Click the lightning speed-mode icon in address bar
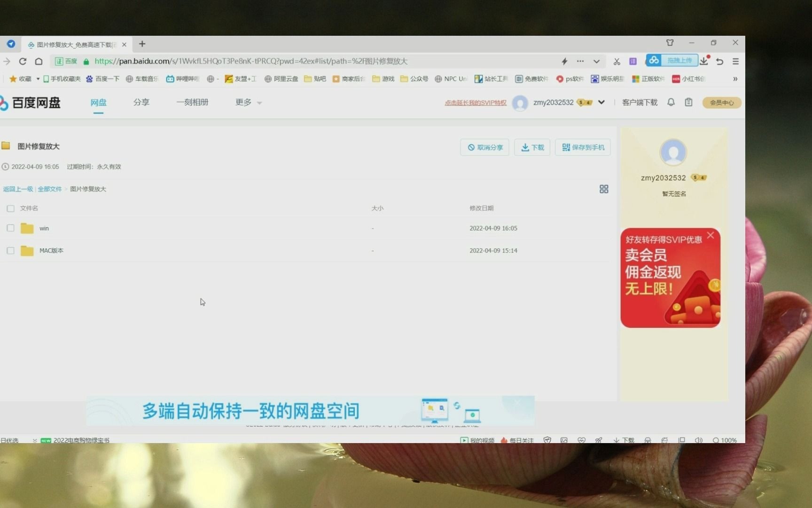This screenshot has height=508, width=812. 564,61
